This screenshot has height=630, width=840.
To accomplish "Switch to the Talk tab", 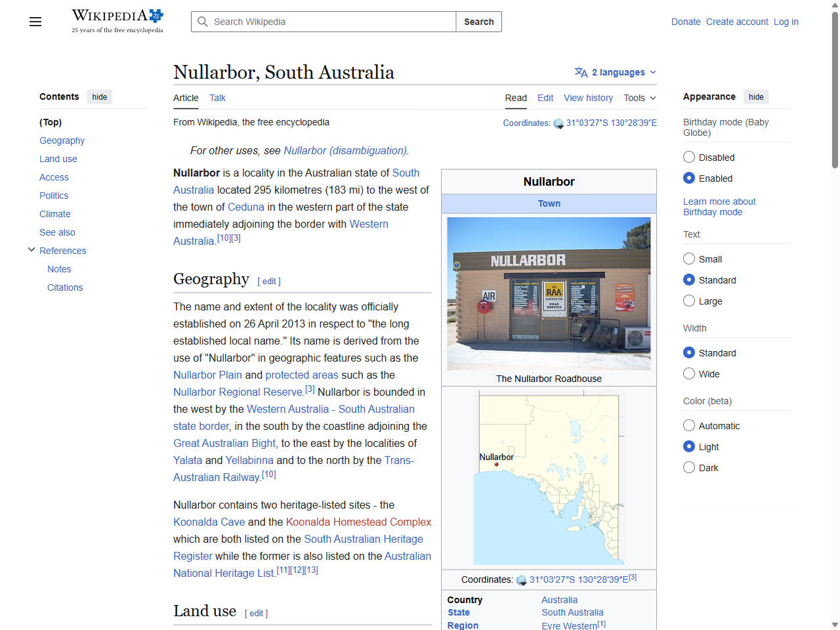I will click(217, 98).
